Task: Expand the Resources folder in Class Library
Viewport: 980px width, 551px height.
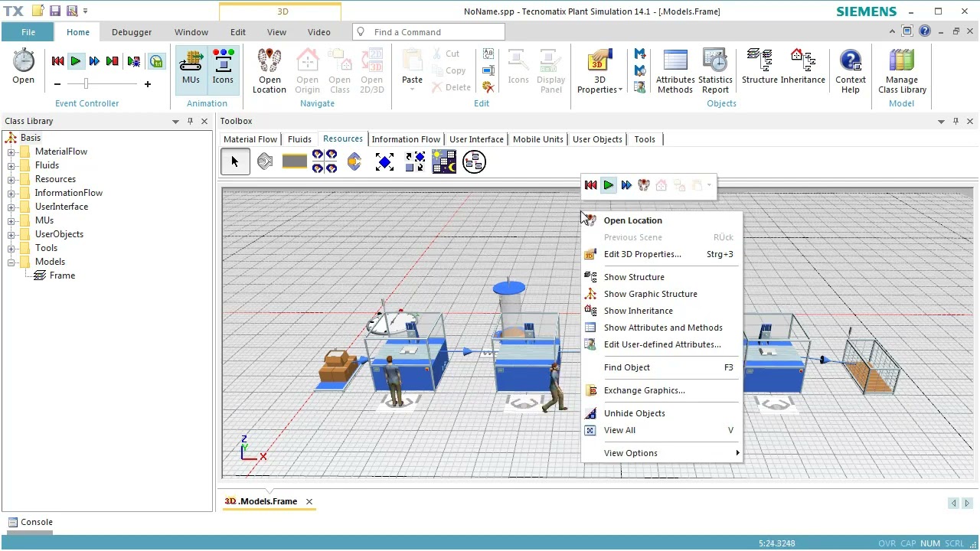Action: click(x=11, y=179)
